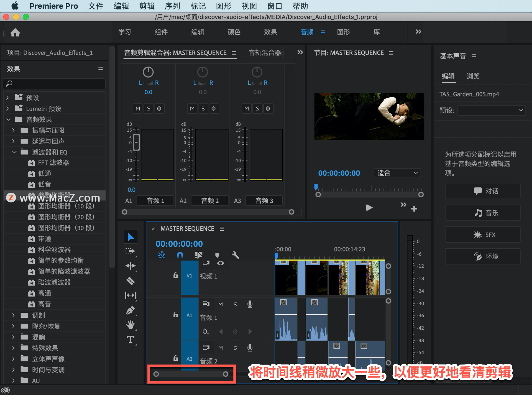Open the Creative Cloud status icon
The height and width of the screenshot is (395, 532).
click(x=6, y=390)
